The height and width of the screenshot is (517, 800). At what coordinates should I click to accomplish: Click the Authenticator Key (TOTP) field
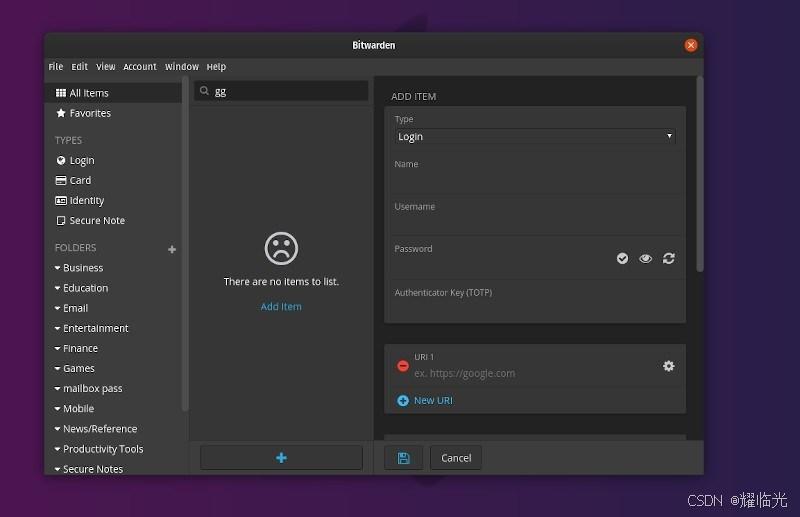535,309
